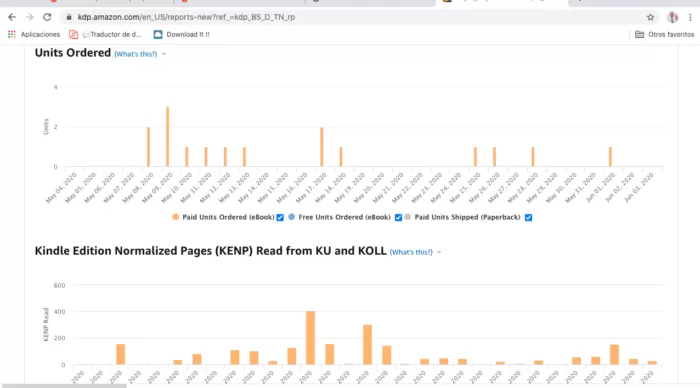The width and height of the screenshot is (700, 388).
Task: Click the May 17 units bar
Action: 321,147
